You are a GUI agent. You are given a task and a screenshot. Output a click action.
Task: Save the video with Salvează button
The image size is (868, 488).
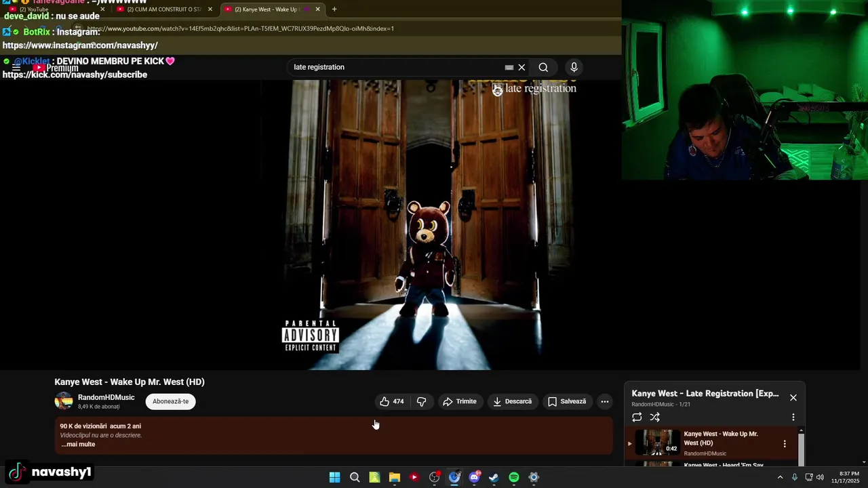pos(567,401)
